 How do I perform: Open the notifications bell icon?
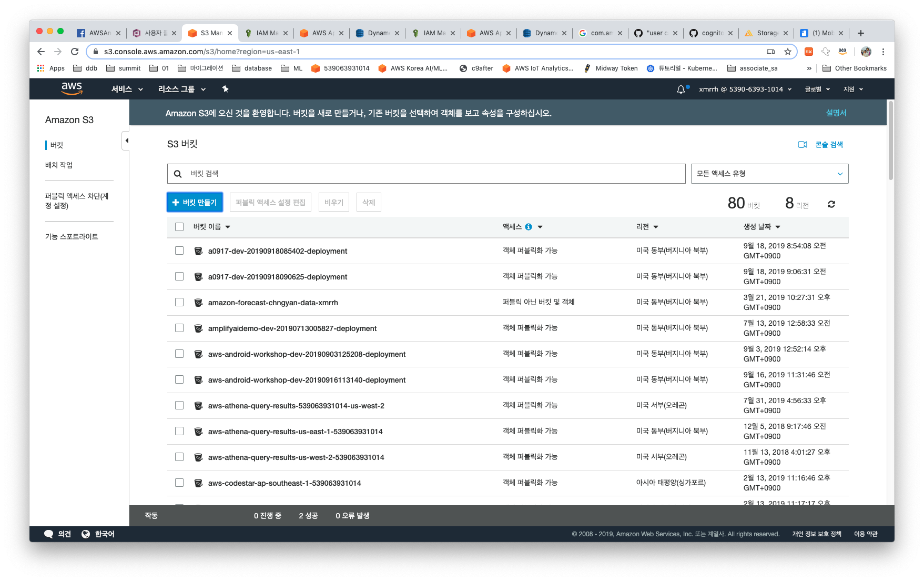pyautogui.click(x=681, y=89)
